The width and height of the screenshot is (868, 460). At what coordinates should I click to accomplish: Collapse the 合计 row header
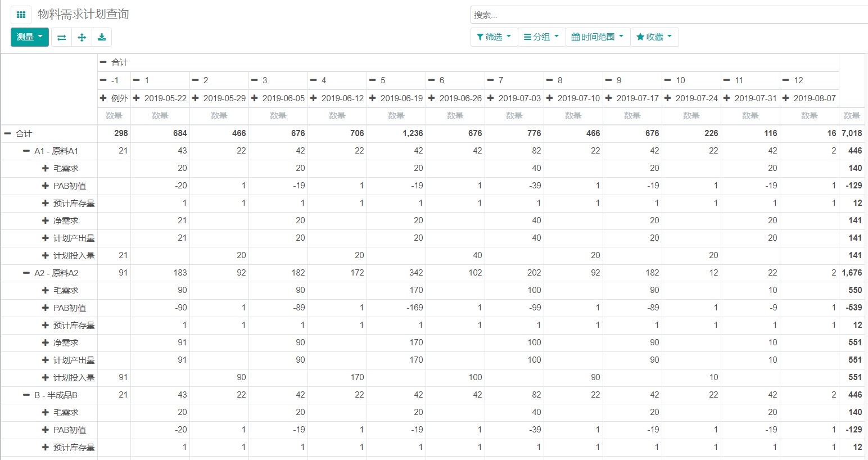[x=19, y=133]
